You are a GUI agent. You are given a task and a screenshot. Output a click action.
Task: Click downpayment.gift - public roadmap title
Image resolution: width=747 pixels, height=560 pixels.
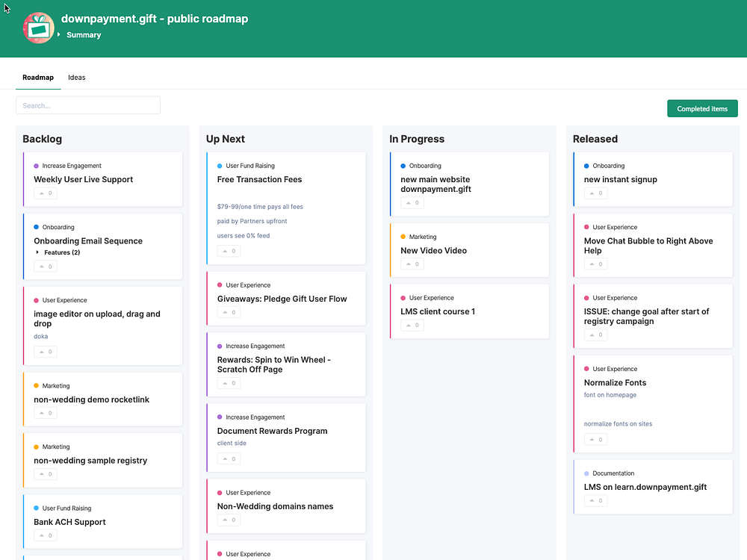point(155,19)
